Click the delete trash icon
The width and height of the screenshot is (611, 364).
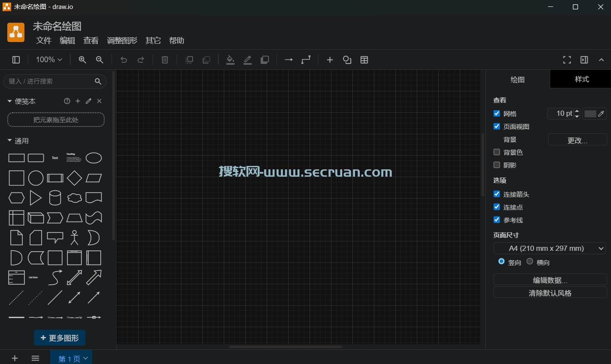pos(165,60)
